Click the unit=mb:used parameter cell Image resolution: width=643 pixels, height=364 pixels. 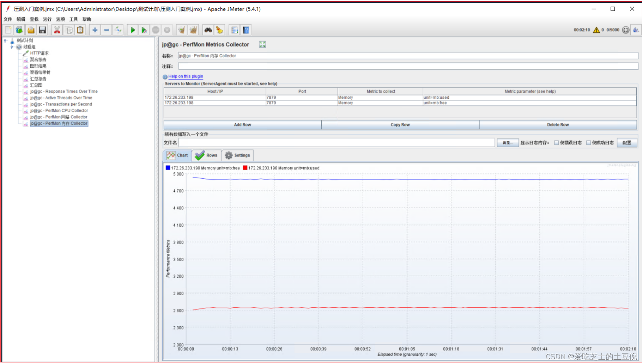coord(530,98)
